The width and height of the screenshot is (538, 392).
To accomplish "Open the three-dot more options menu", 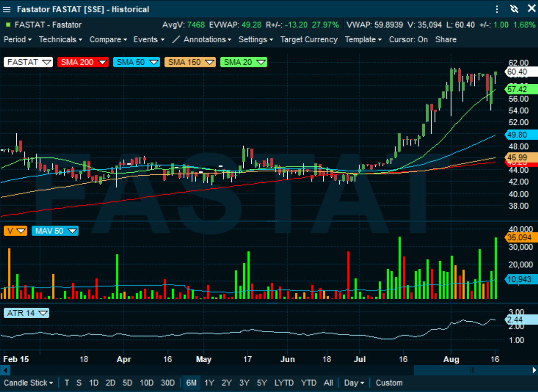I will (497, 9).
